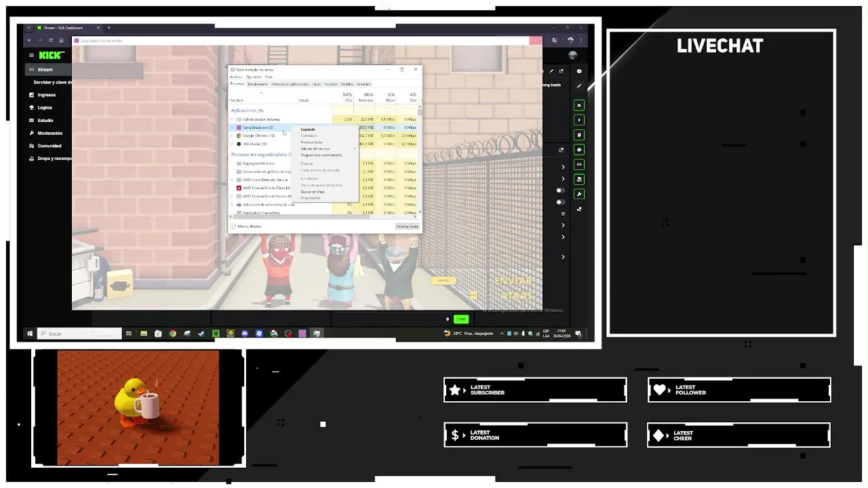This screenshot has width=868, height=488.
Task: Click the LATEST DONATION panel
Action: [535, 435]
